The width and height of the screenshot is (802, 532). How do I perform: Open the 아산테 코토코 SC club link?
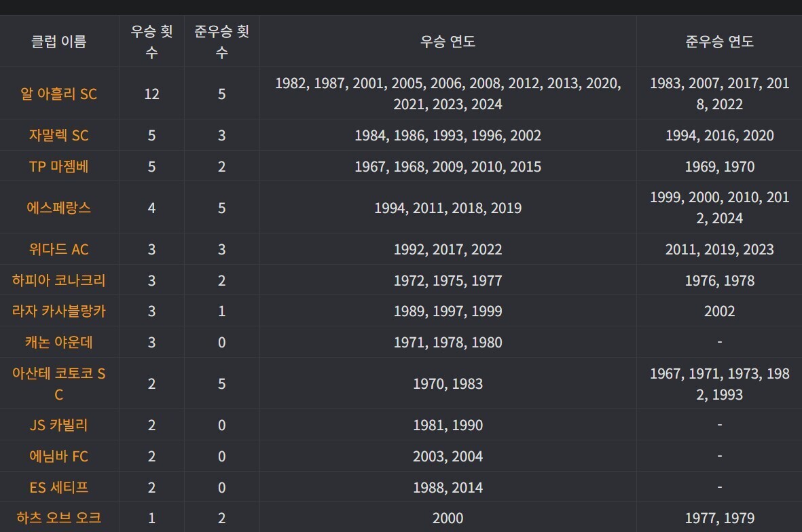(59, 384)
